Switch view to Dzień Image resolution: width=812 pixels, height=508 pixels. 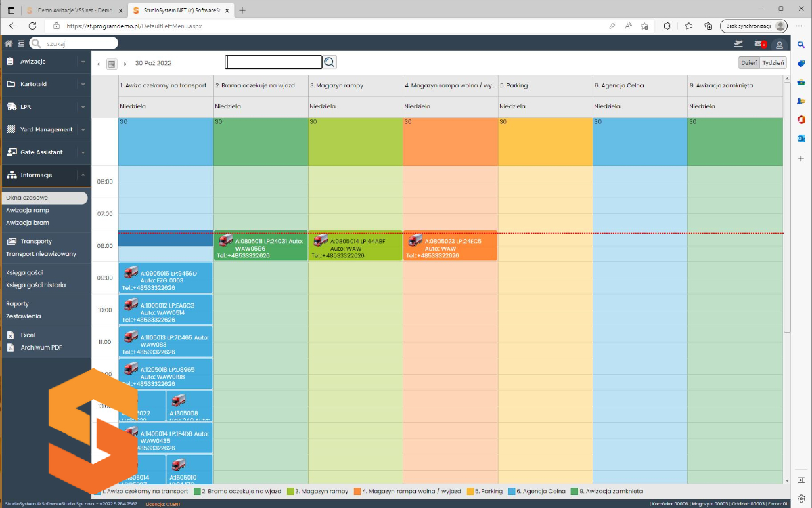point(748,63)
